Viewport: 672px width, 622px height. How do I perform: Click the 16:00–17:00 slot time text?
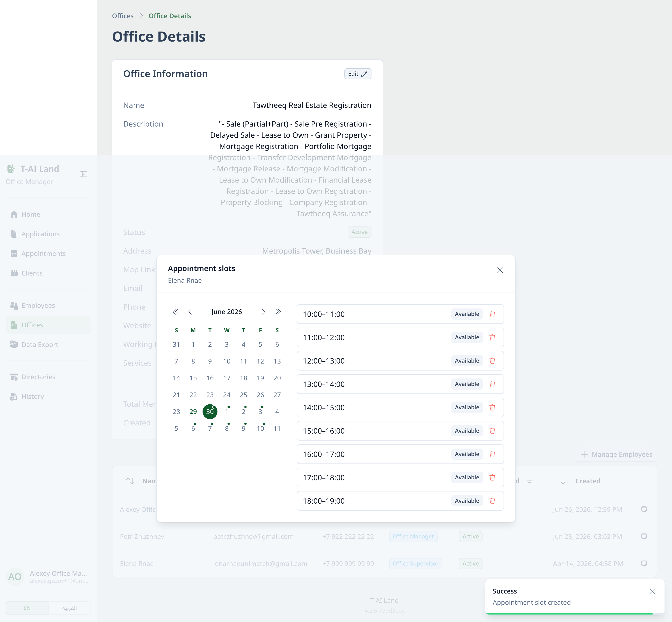coord(324,454)
